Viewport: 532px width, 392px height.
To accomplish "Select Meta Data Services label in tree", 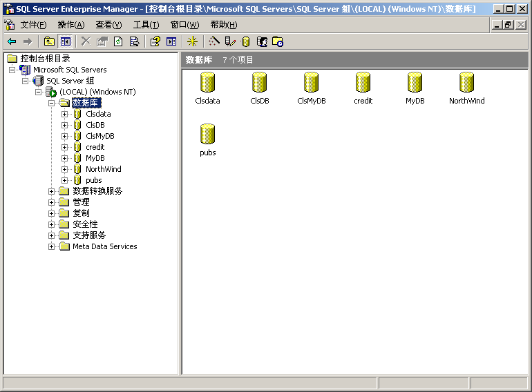I will click(105, 246).
